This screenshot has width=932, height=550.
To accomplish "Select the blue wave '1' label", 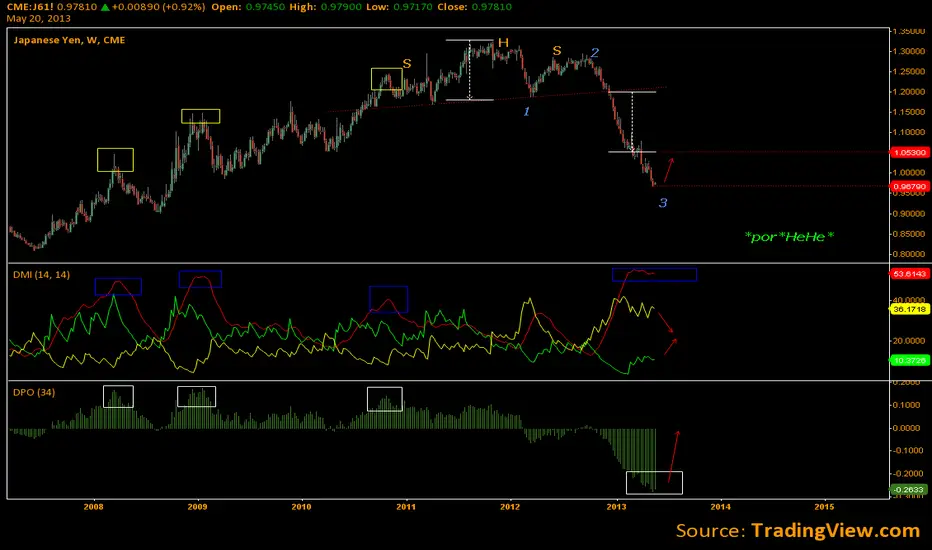I will click(527, 111).
